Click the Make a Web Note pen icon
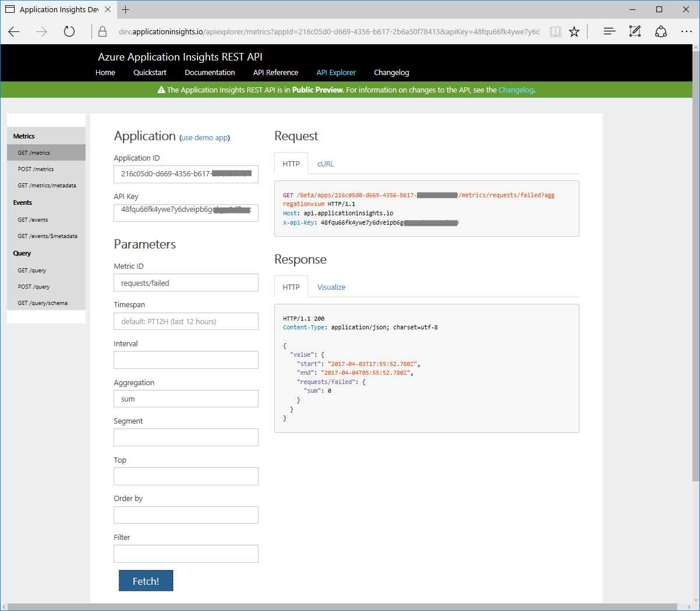 [x=635, y=32]
